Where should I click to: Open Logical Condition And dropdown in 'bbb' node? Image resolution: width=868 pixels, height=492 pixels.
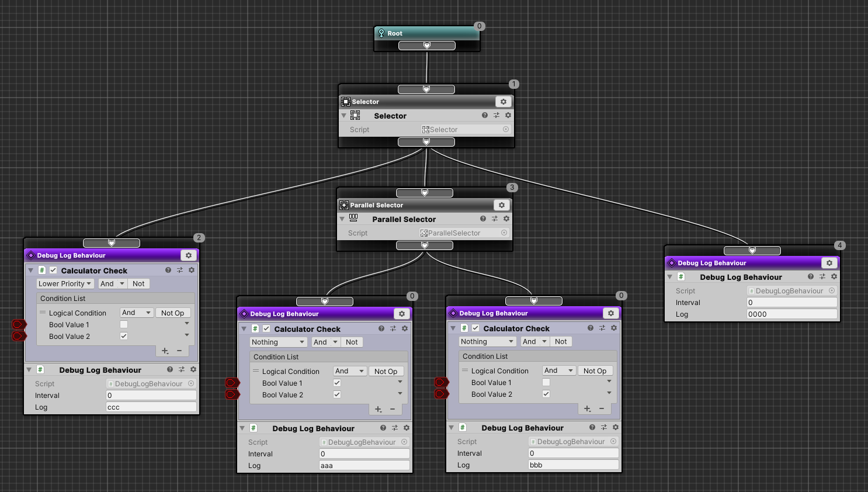(558, 370)
